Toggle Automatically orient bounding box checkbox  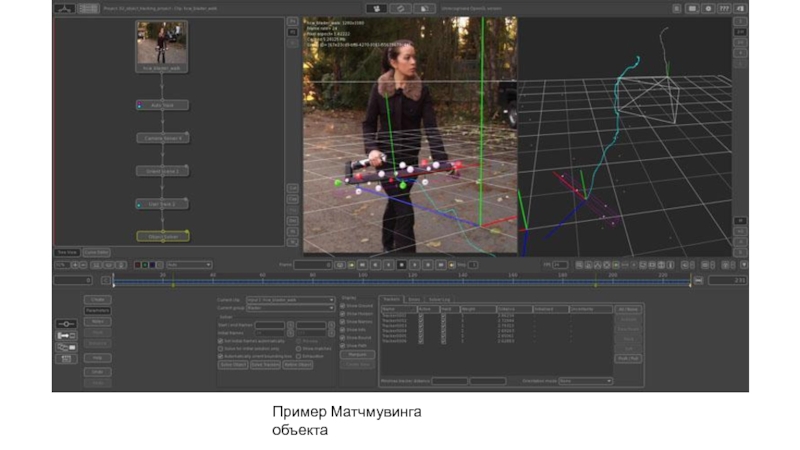click(220, 356)
